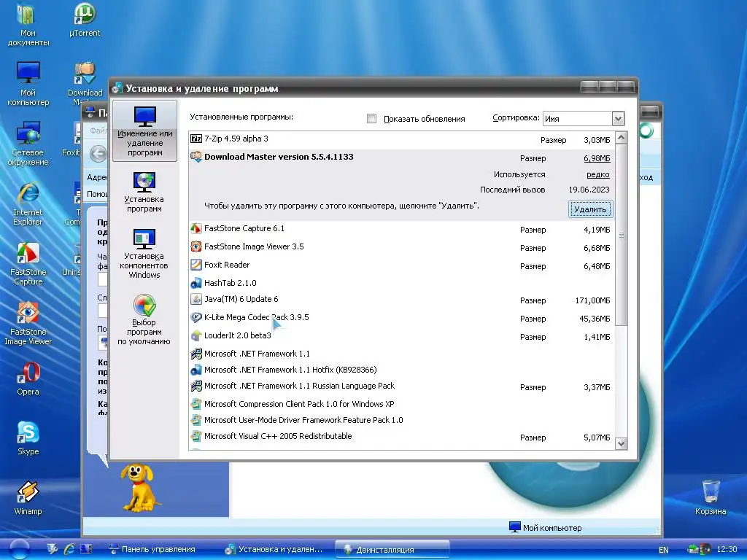
Task: Open the Сортировка dropdown set to Имя
Action: pyautogui.click(x=583, y=119)
